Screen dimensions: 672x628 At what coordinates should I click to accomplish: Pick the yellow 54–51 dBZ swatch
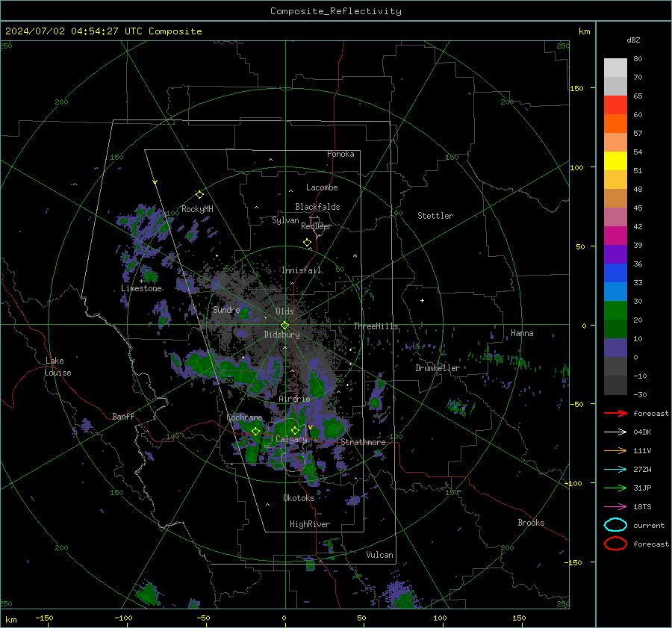(615, 161)
